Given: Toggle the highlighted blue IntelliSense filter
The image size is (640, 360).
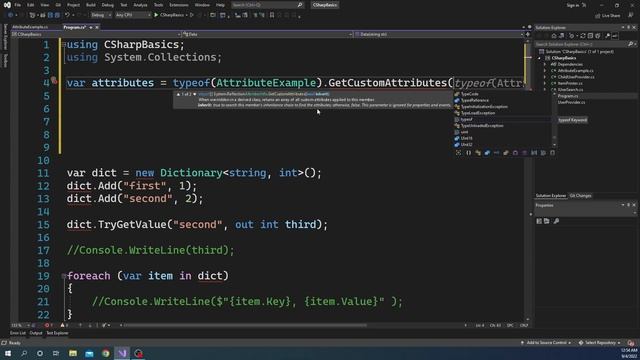Looking at the screenshot, I should [487, 153].
